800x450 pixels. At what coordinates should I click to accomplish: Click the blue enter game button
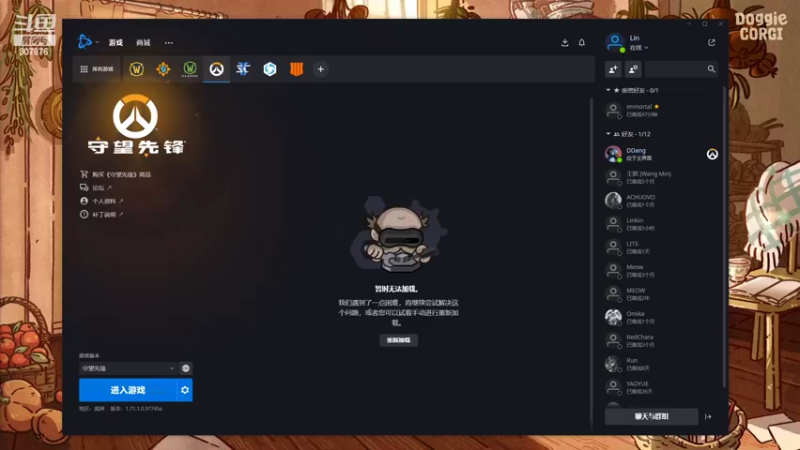pyautogui.click(x=128, y=390)
